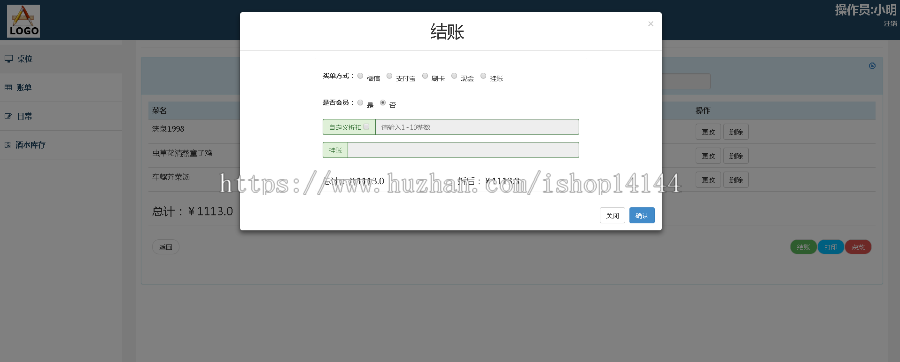Click the table icon beside 桌位
Screen dimensions: 900x362
pyautogui.click(x=9, y=59)
